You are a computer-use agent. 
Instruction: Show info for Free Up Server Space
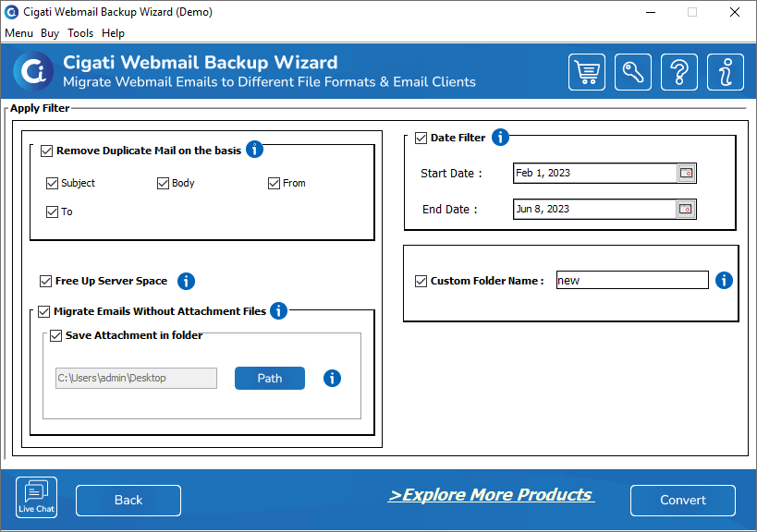pyautogui.click(x=186, y=281)
